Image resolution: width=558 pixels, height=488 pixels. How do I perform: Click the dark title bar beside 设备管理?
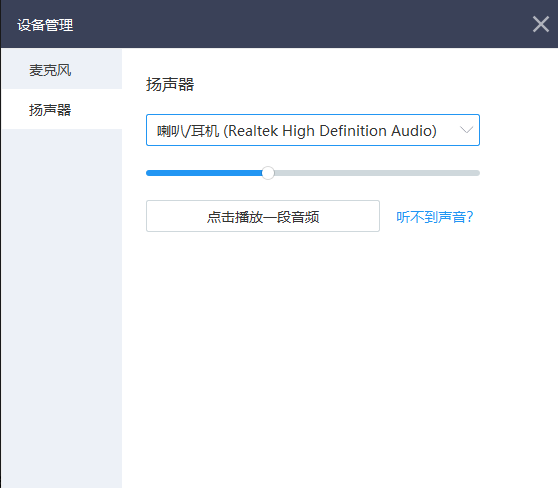tap(302, 24)
